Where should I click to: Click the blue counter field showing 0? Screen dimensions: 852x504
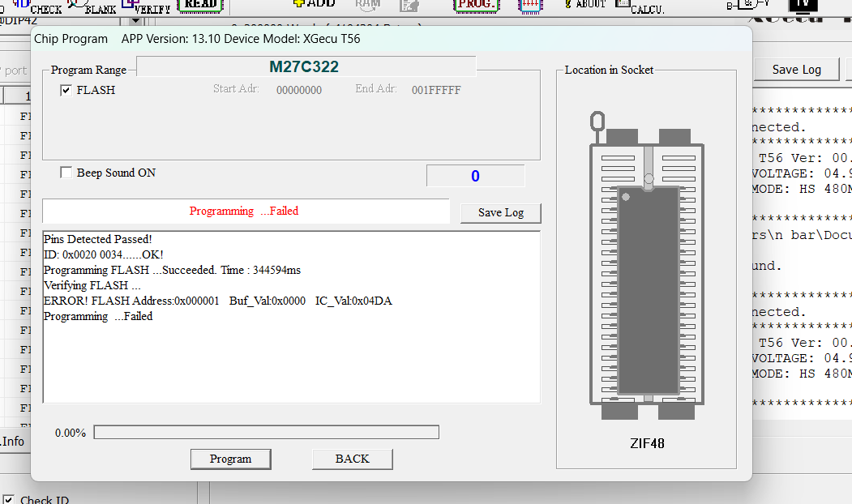[x=475, y=176]
